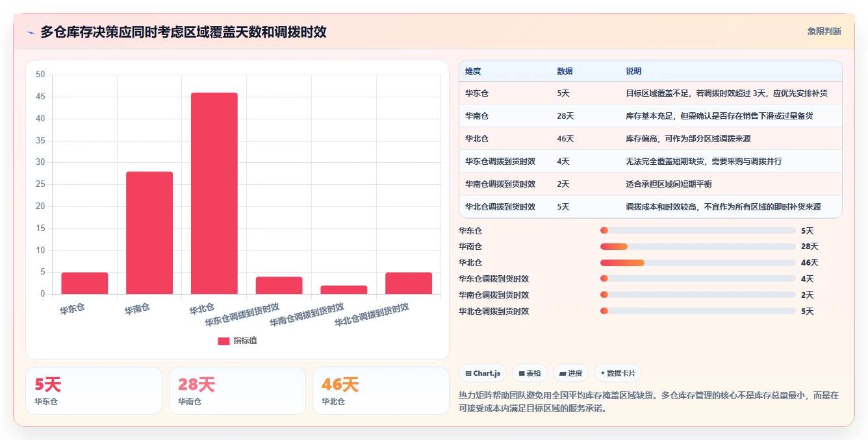The height and width of the screenshot is (440, 868).
Task: Click the 28天 value beside 华南仓 progress bar
Action: click(x=810, y=247)
